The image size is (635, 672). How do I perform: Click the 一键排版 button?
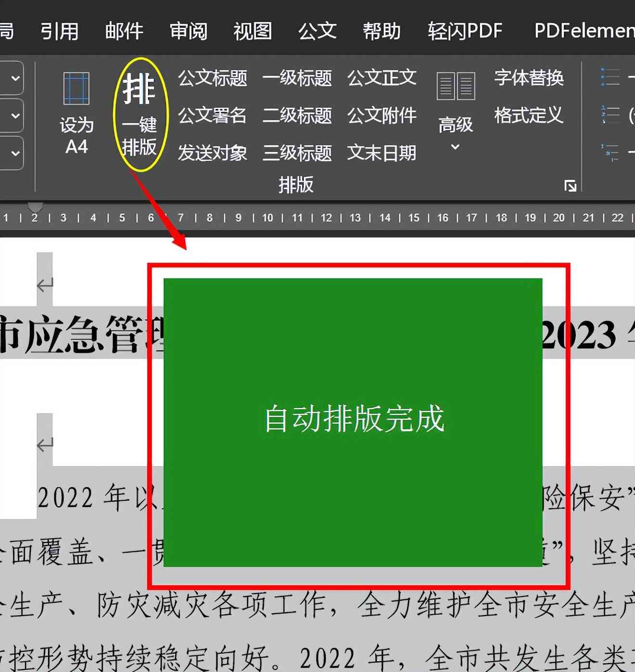tap(140, 115)
